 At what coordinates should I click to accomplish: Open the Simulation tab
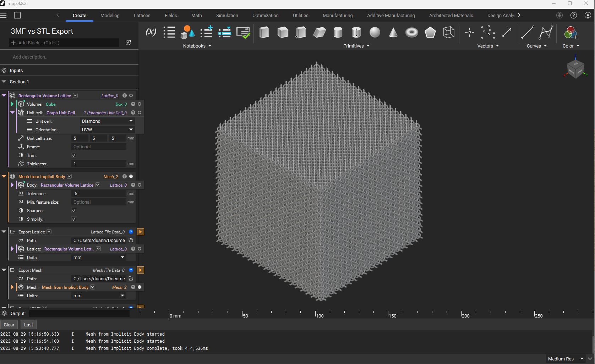227,16
